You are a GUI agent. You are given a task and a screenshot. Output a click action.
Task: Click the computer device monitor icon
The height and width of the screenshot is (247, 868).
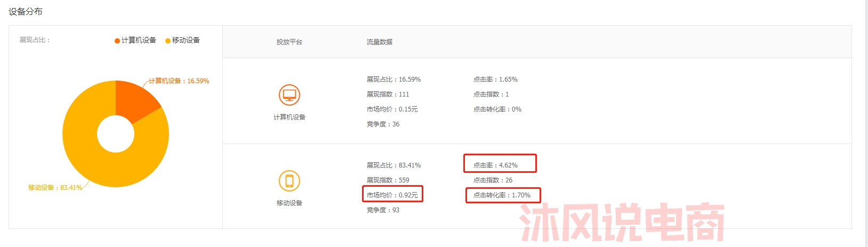point(290,95)
